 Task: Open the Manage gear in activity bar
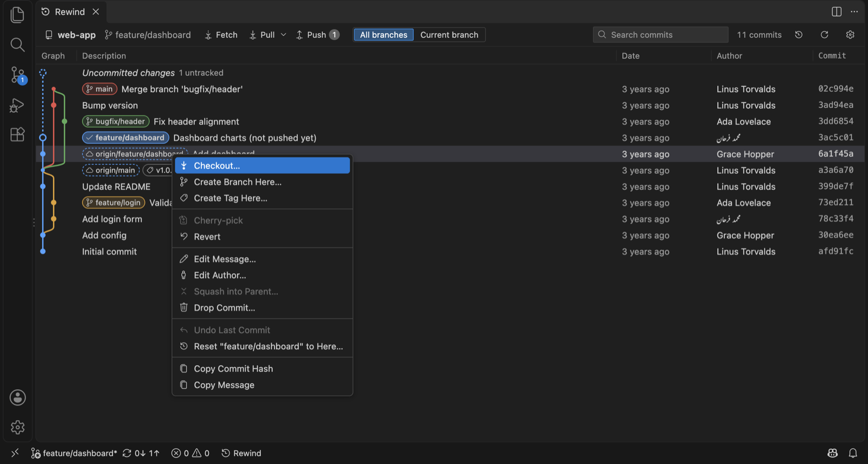(x=17, y=427)
